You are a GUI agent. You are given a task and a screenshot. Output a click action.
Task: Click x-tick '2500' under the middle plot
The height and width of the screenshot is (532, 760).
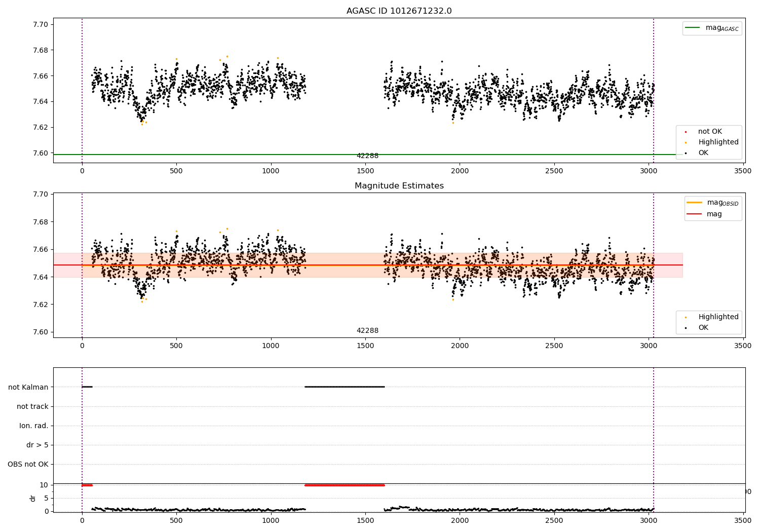click(554, 346)
